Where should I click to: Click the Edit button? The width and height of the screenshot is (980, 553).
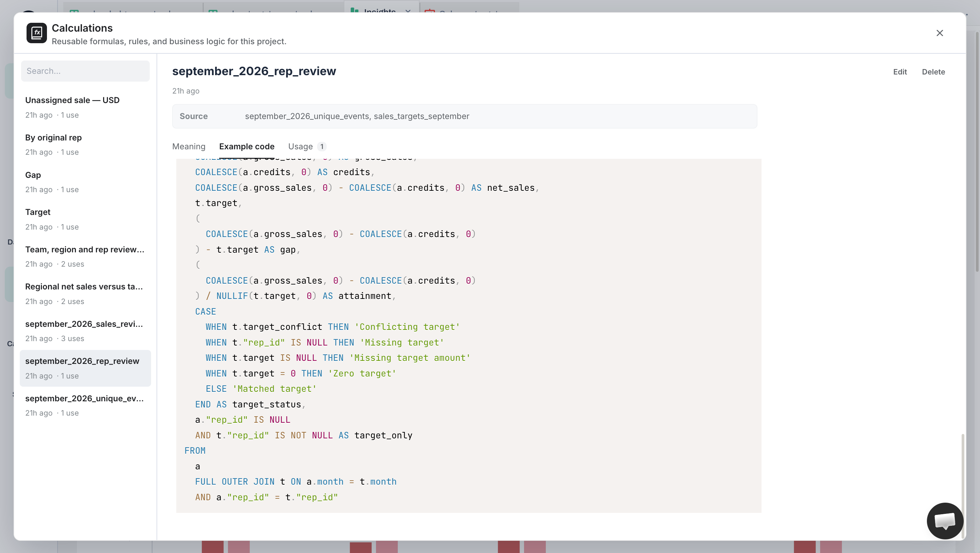[900, 72]
